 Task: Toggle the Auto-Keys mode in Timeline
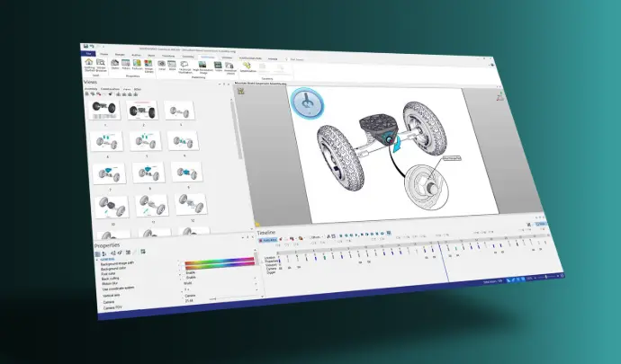pyautogui.click(x=268, y=240)
